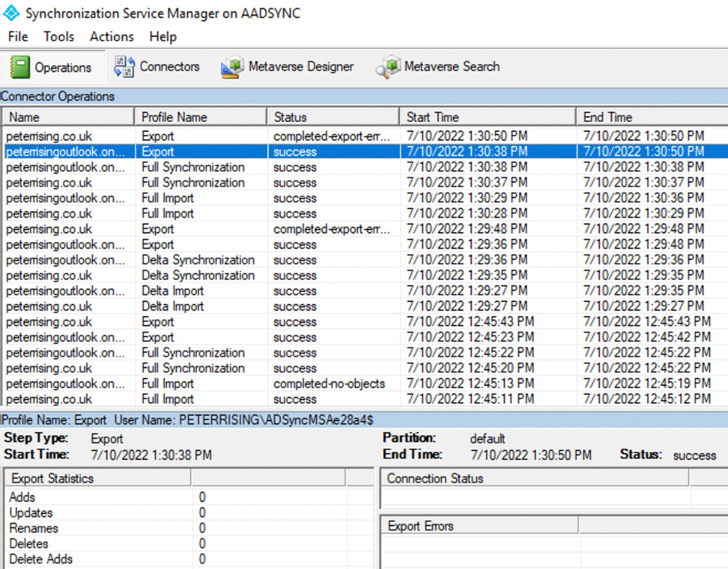Click the Adds statistic row
Screen dimensions: 728x569
click(x=188, y=497)
